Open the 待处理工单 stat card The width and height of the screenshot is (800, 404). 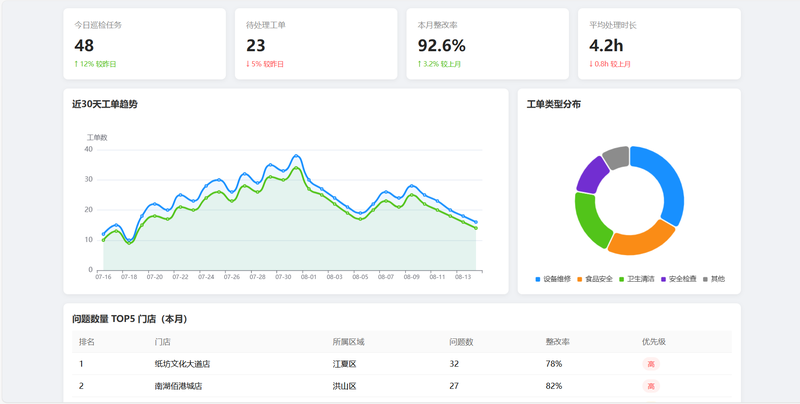pyautogui.click(x=316, y=44)
